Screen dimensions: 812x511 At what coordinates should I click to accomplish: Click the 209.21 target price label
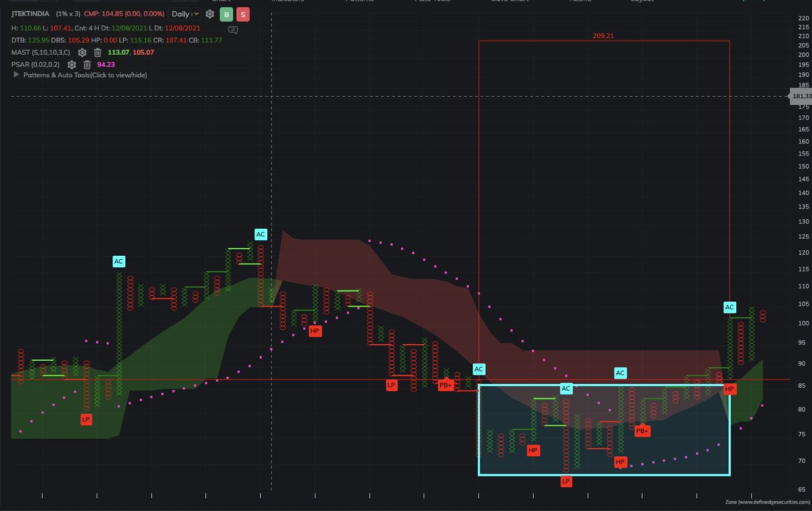tap(603, 35)
